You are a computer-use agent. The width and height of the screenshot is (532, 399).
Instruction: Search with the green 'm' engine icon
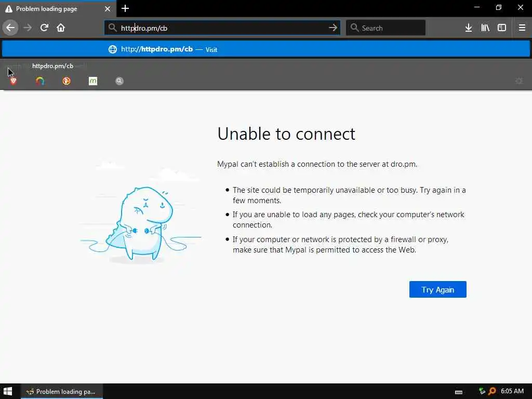tap(93, 81)
